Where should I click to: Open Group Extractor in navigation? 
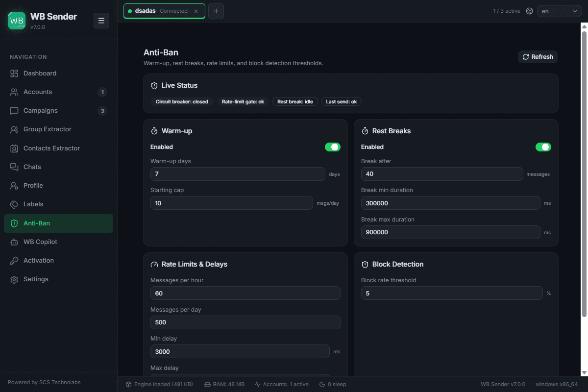(58, 129)
